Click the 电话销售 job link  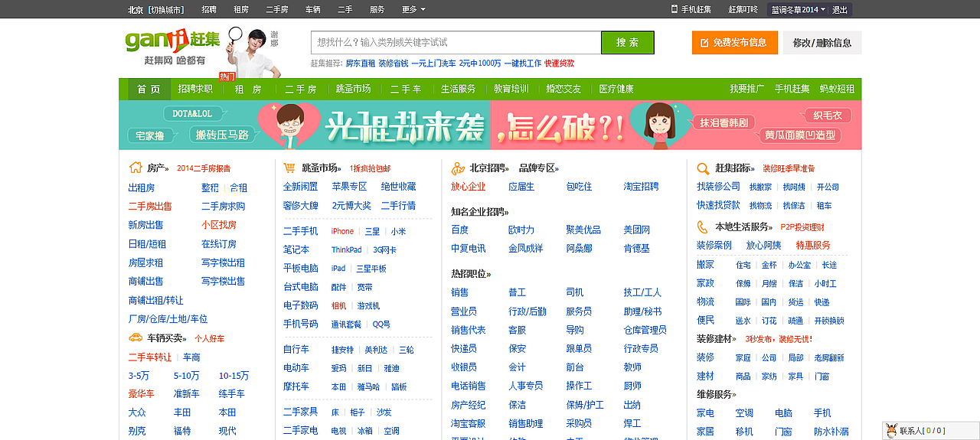tap(469, 386)
